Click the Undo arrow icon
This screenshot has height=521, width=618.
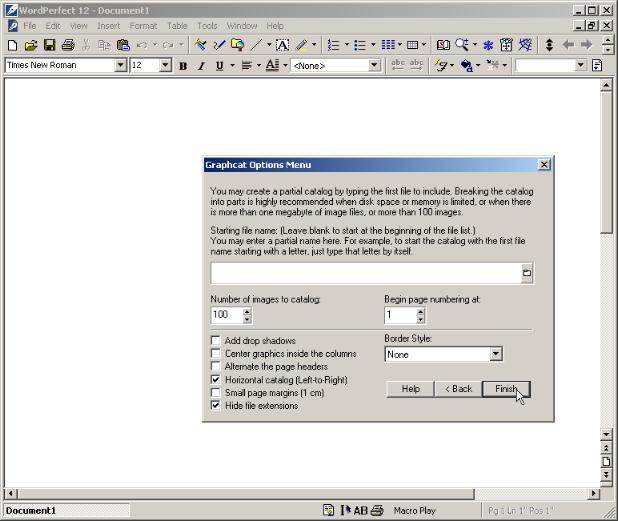pyautogui.click(x=142, y=45)
